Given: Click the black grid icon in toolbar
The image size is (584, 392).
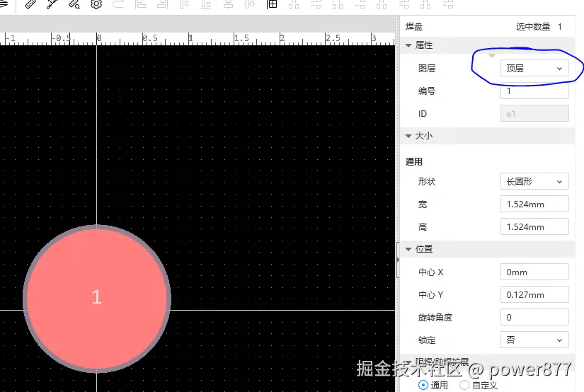Looking at the screenshot, I should 272,4.
